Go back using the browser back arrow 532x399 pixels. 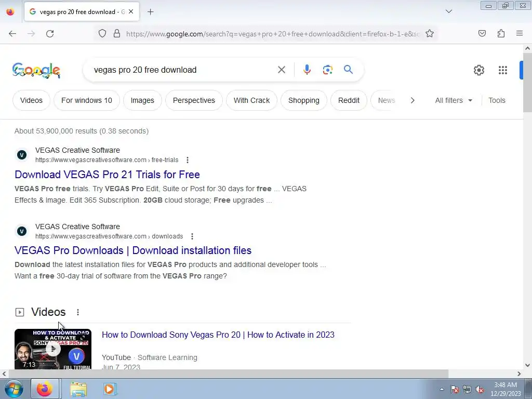(12, 34)
